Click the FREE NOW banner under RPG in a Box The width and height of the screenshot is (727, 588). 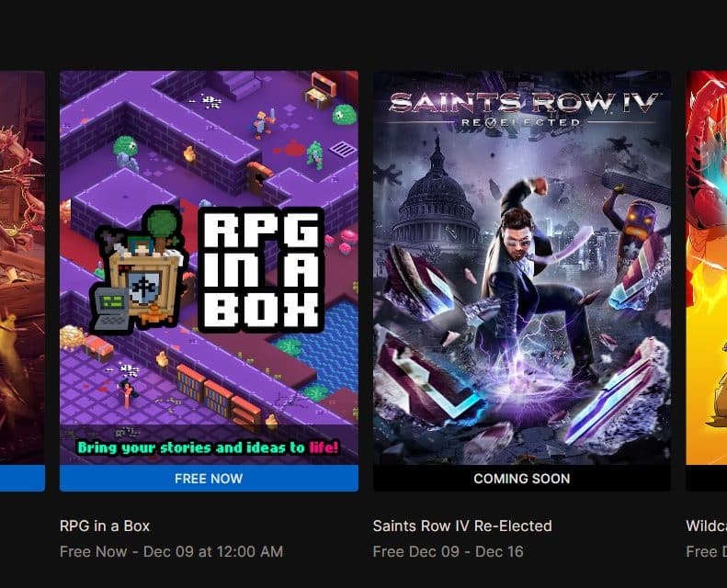pos(209,478)
